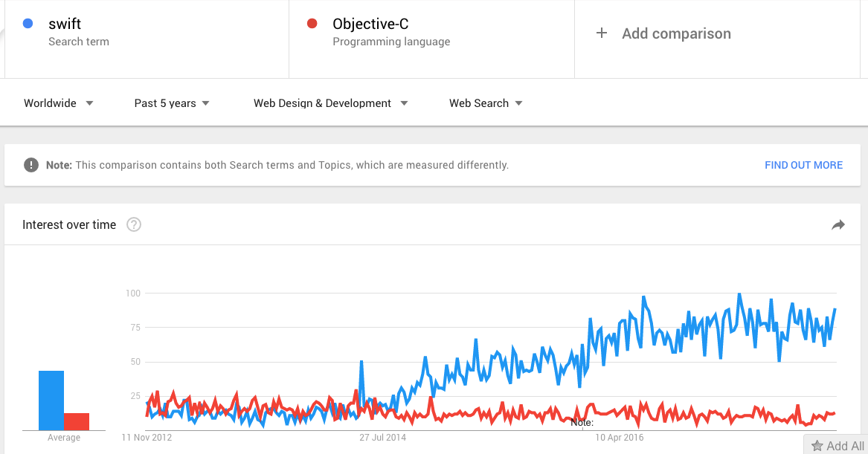Click the share arrow icon
Viewport: 868px width, 454px height.
point(838,225)
